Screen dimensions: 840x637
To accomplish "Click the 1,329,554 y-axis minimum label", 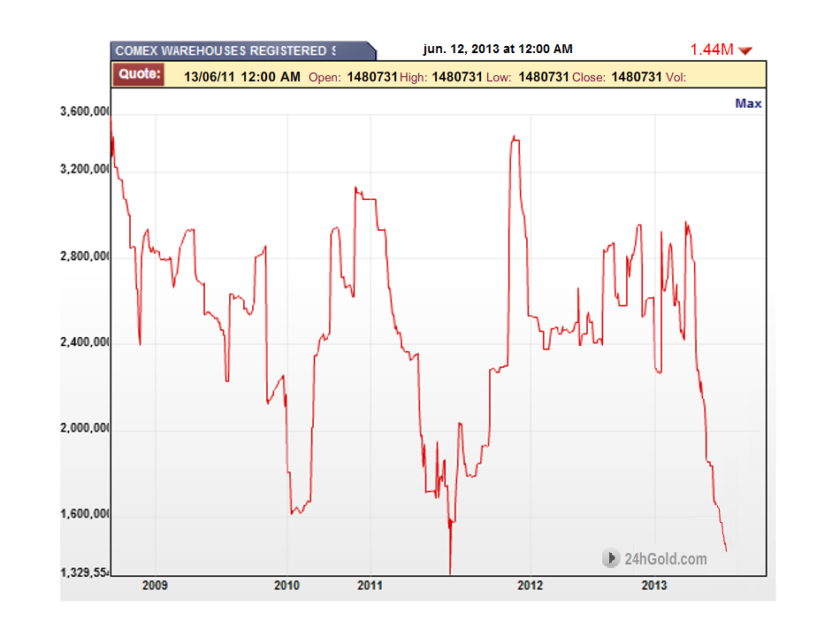I will (x=85, y=572).
